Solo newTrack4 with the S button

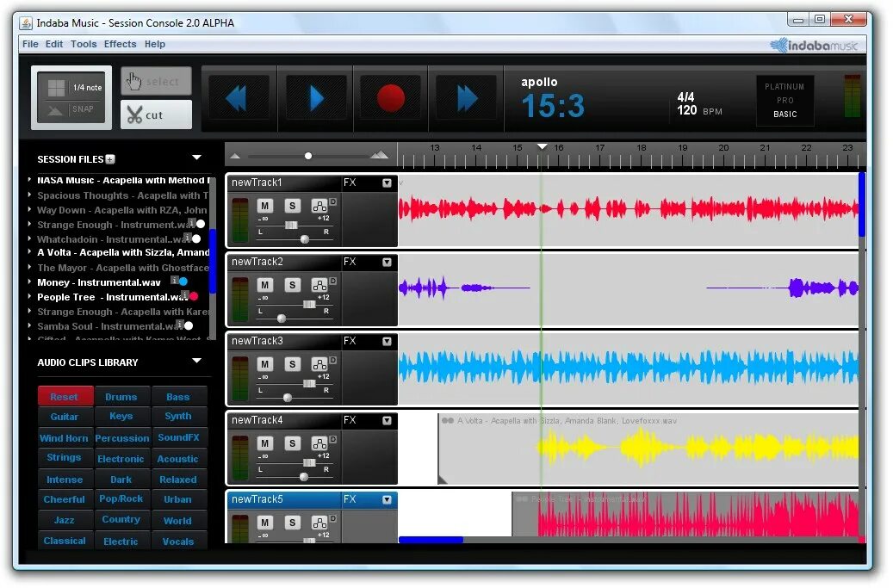(293, 444)
